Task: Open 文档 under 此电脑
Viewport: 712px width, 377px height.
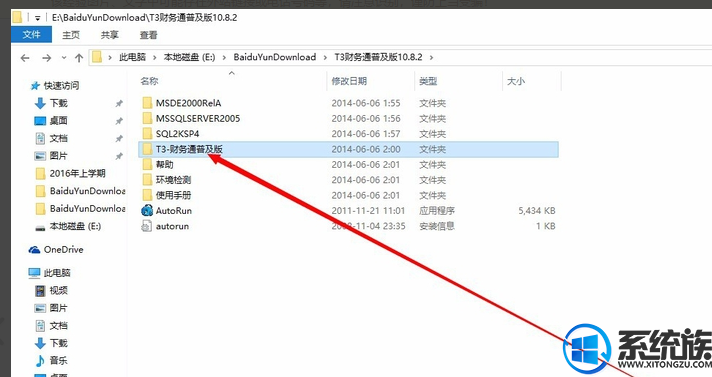Action: point(59,326)
